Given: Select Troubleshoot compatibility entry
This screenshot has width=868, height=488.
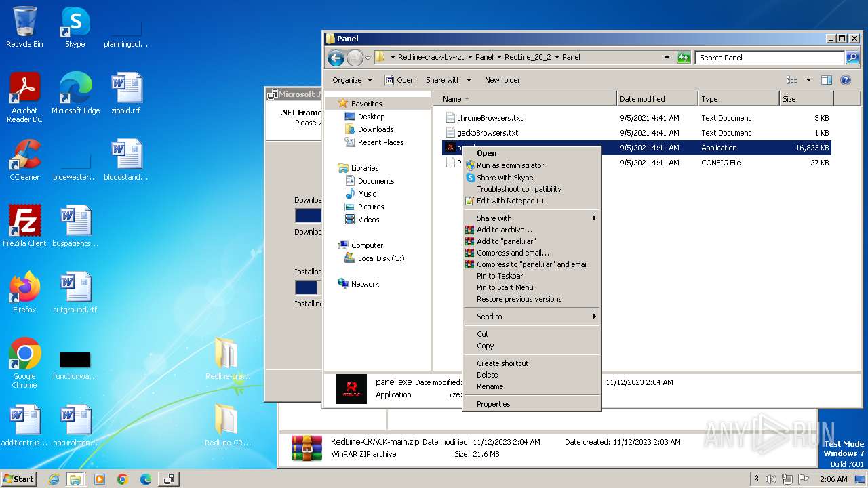Looking at the screenshot, I should coord(531,189).
